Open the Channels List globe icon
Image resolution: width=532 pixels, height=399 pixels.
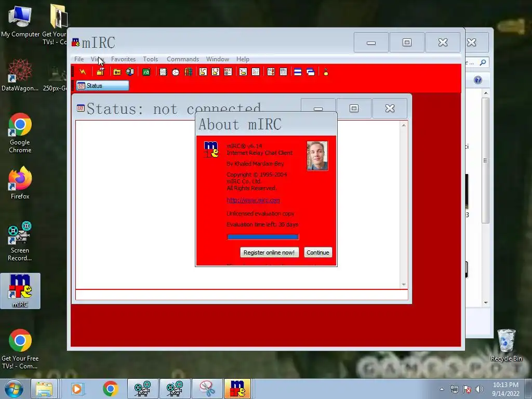click(130, 72)
